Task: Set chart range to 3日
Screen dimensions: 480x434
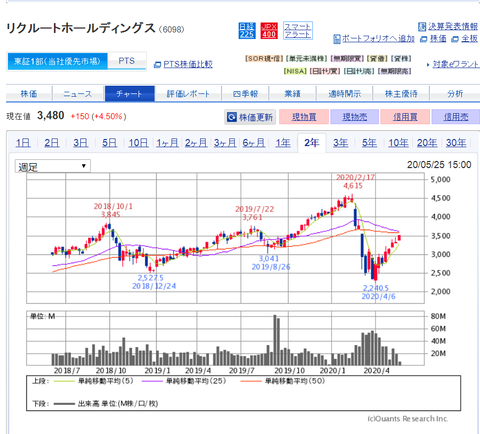Action: tap(81, 143)
